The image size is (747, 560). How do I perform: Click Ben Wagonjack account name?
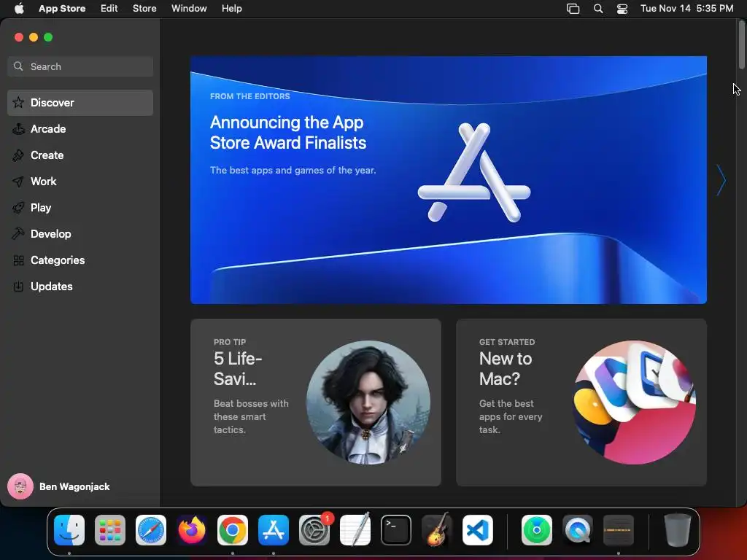click(x=74, y=486)
